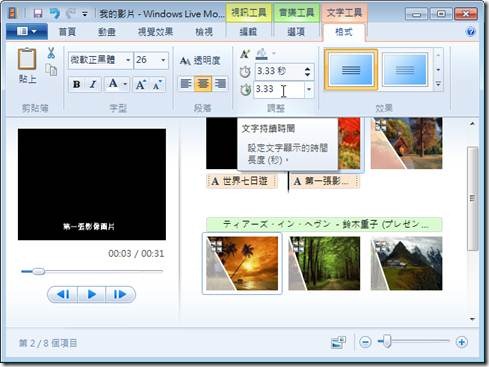This screenshot has width=489, height=367.
Task: Select the second text effect thumbnail
Action: [x=405, y=70]
